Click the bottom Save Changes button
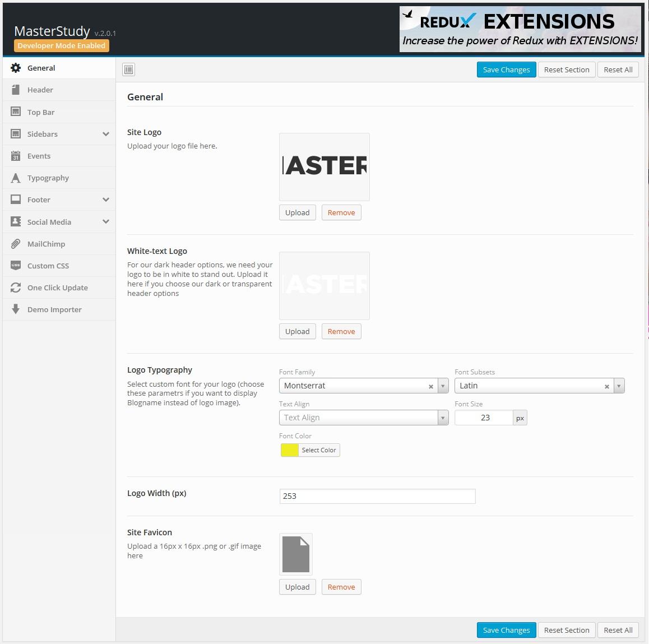 (x=506, y=630)
